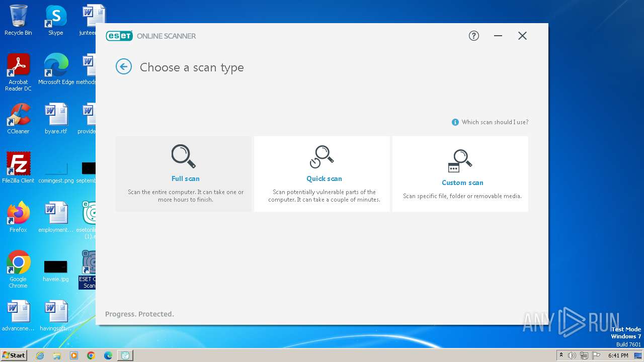Click the info icon beside 'Which scan should I use?'
Image resolution: width=644 pixels, height=362 pixels.
point(455,122)
